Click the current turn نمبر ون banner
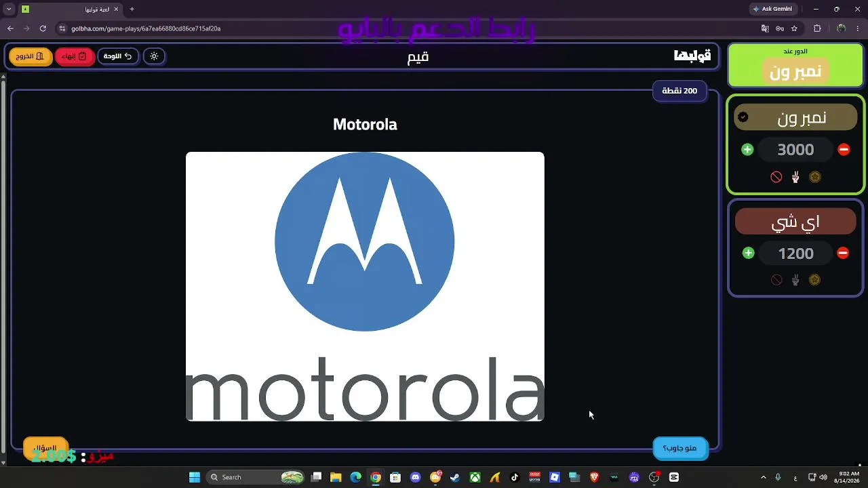868x488 pixels. point(795,71)
